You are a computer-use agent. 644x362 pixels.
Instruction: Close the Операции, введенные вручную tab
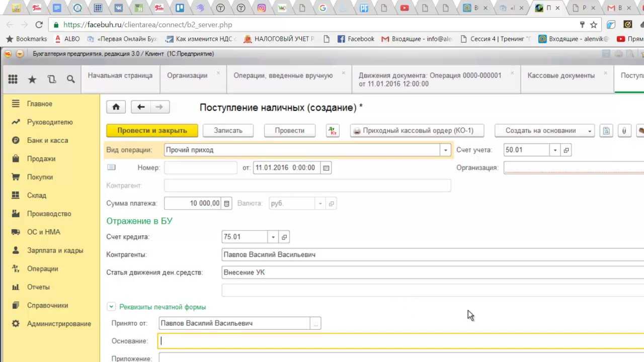tap(344, 73)
